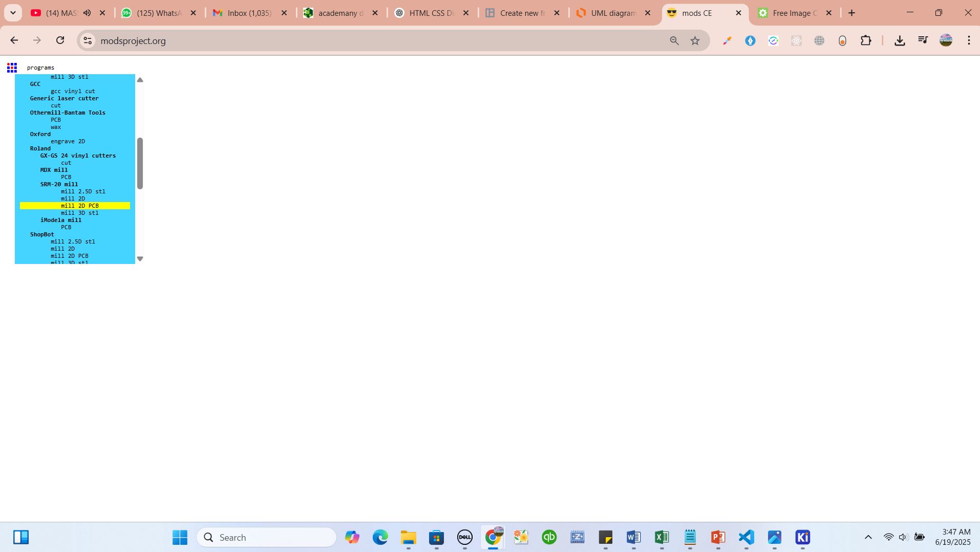Click the program list scroll down arrow
The height and width of the screenshot is (552, 980).
pyautogui.click(x=140, y=259)
